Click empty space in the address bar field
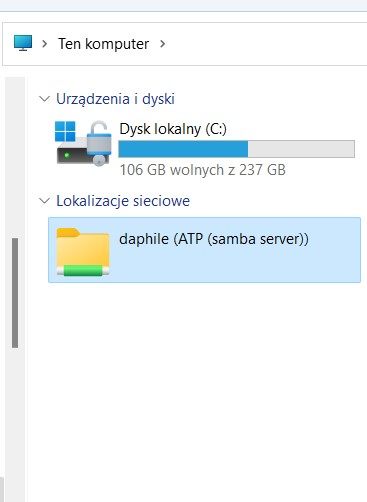Viewport: 367px width, 502px height. pyautogui.click(x=267, y=44)
